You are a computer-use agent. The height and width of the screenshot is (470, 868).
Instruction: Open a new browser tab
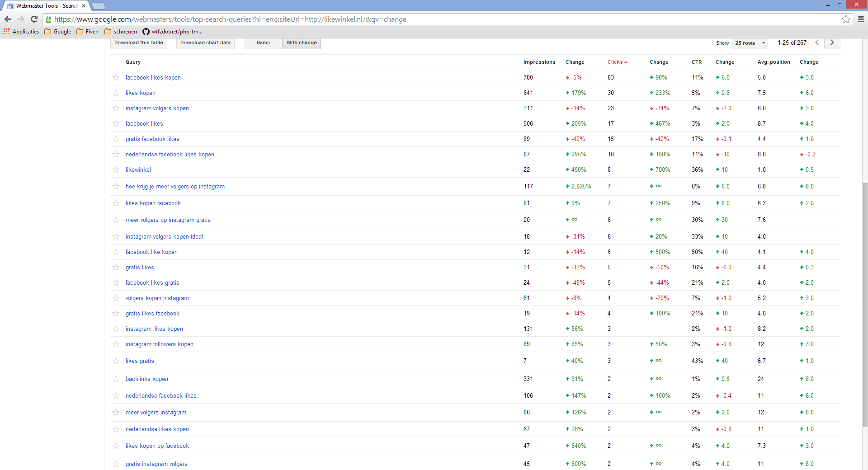click(x=99, y=6)
